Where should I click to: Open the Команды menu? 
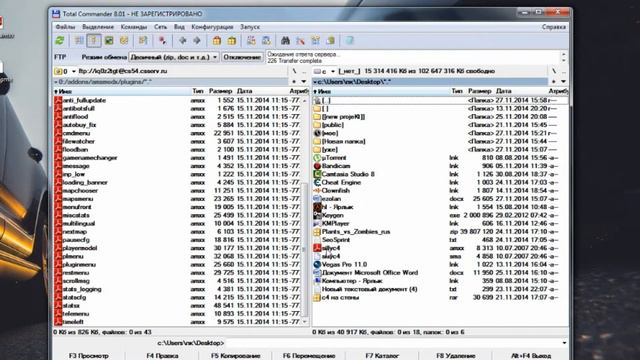(134, 27)
